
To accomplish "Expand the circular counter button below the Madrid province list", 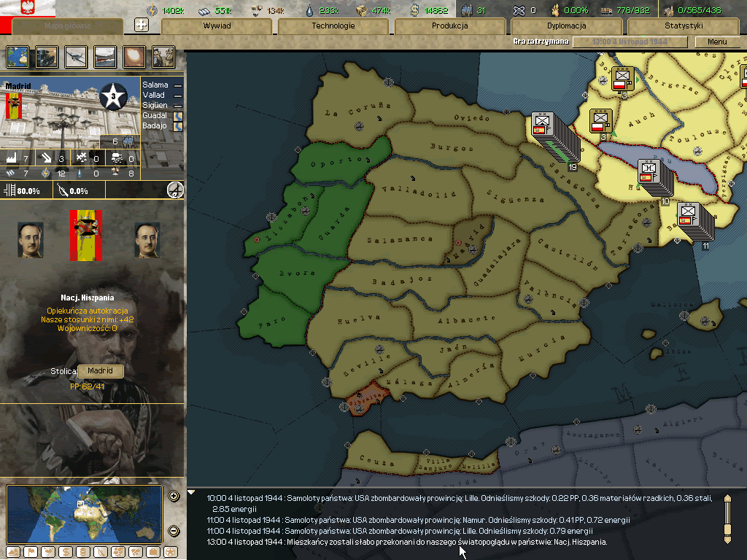I will 175,191.
